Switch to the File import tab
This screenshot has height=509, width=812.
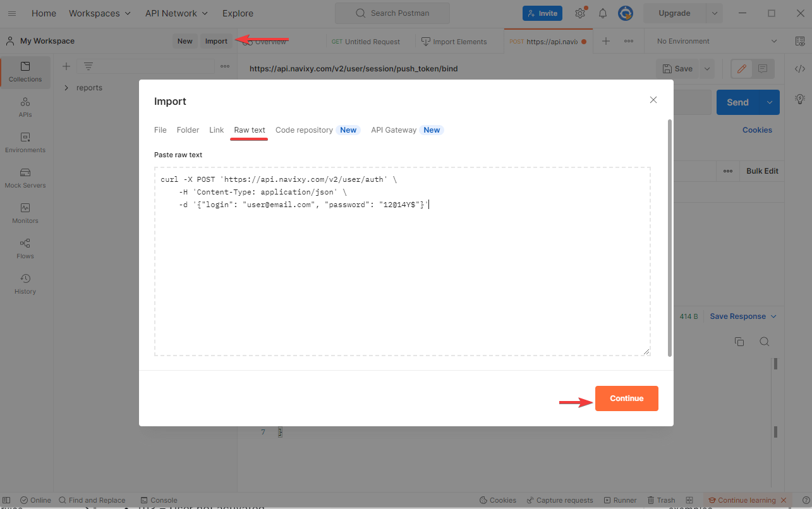coord(161,129)
